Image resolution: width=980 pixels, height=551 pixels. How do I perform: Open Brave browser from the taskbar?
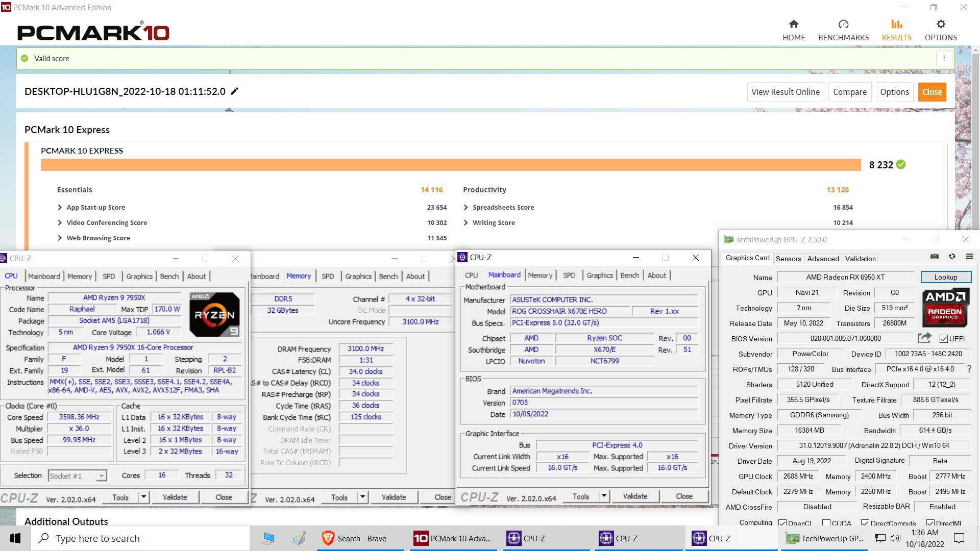click(360, 538)
